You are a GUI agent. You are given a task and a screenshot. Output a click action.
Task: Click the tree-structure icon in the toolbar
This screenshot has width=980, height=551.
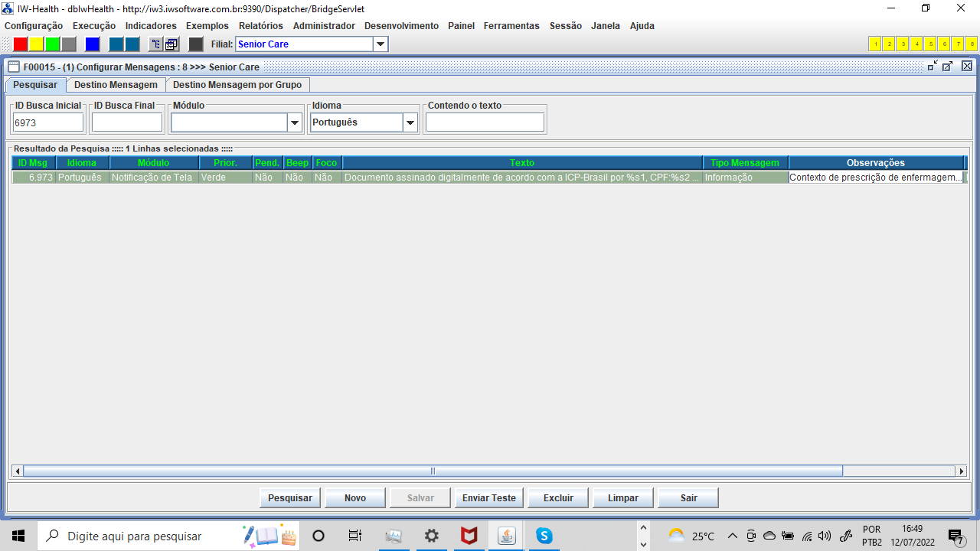(x=155, y=44)
